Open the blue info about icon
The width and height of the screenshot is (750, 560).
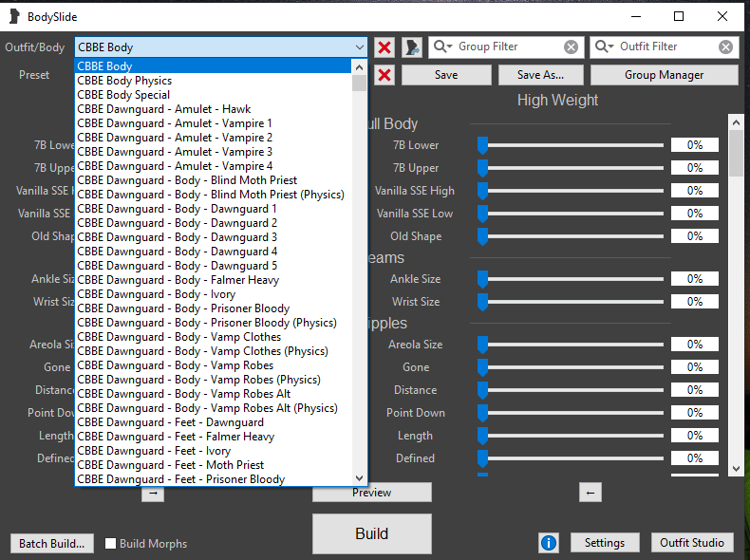(x=549, y=543)
